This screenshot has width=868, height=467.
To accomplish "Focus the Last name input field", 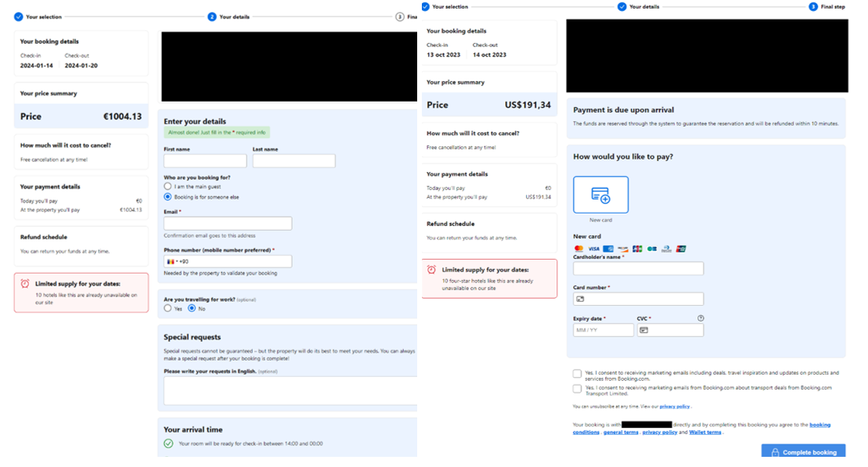I will 294,161.
